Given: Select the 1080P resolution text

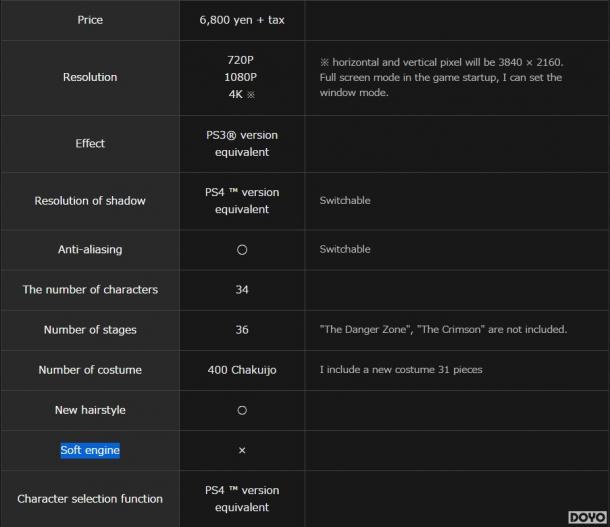Looking at the screenshot, I should [240, 77].
